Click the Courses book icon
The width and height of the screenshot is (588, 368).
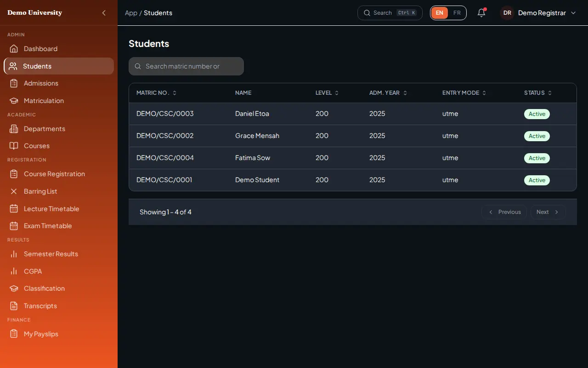click(x=14, y=146)
